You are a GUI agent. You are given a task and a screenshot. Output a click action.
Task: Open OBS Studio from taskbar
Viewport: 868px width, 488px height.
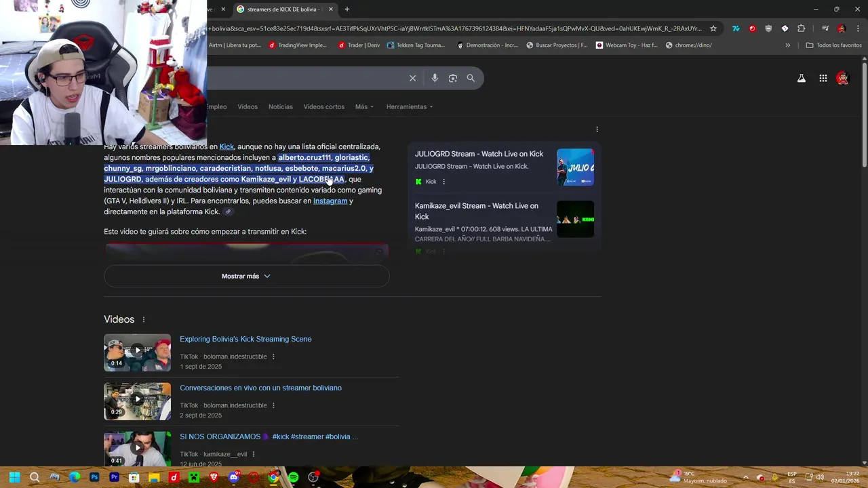pyautogui.click(x=313, y=477)
